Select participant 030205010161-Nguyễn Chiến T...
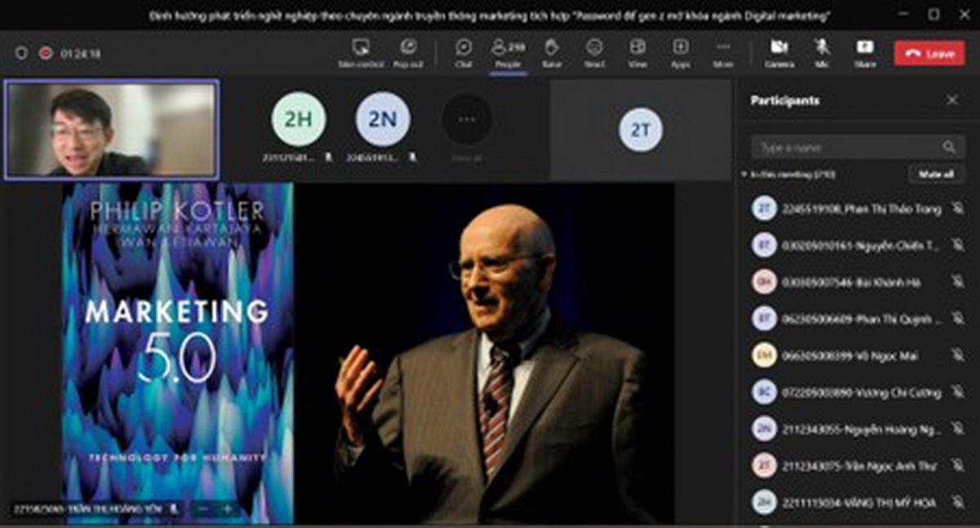The image size is (980, 528). (x=858, y=245)
